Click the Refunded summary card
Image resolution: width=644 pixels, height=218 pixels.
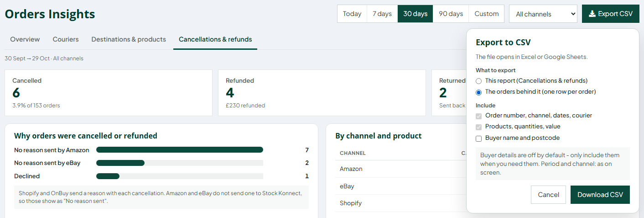pyautogui.click(x=322, y=93)
